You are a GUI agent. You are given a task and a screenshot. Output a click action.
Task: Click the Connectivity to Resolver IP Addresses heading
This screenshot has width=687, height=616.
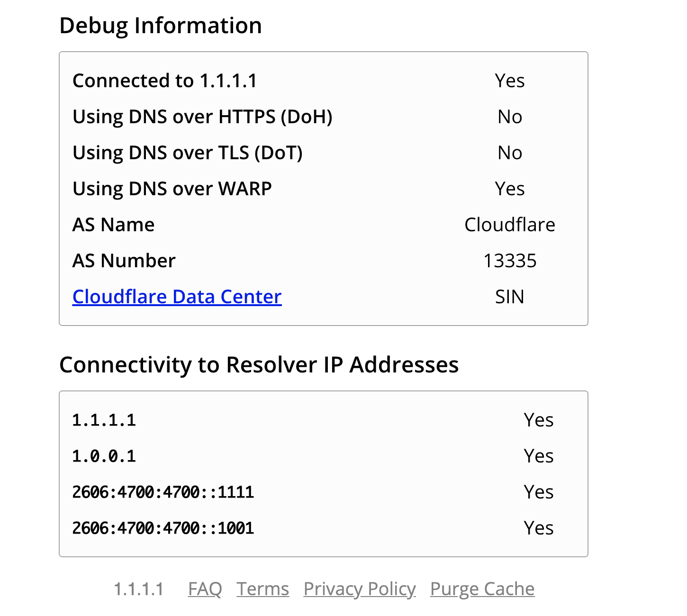tap(259, 365)
